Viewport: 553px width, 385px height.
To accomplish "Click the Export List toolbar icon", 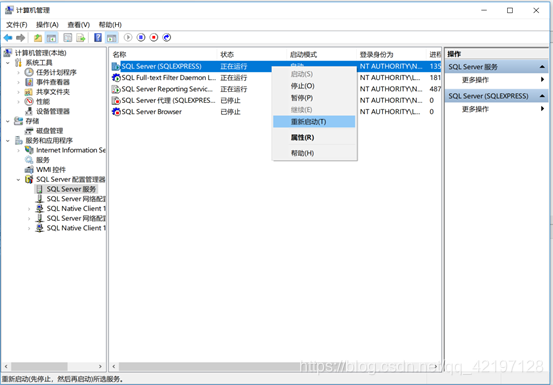I will pyautogui.click(x=81, y=37).
